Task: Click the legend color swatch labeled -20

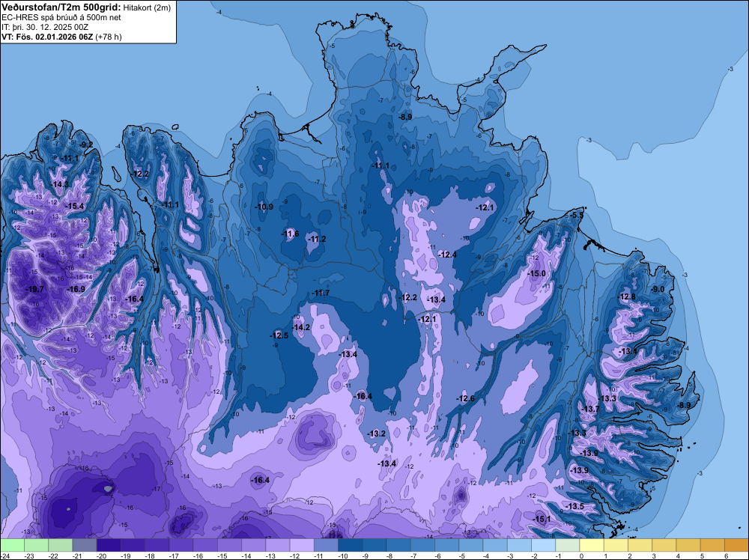Action: [x=109, y=545]
